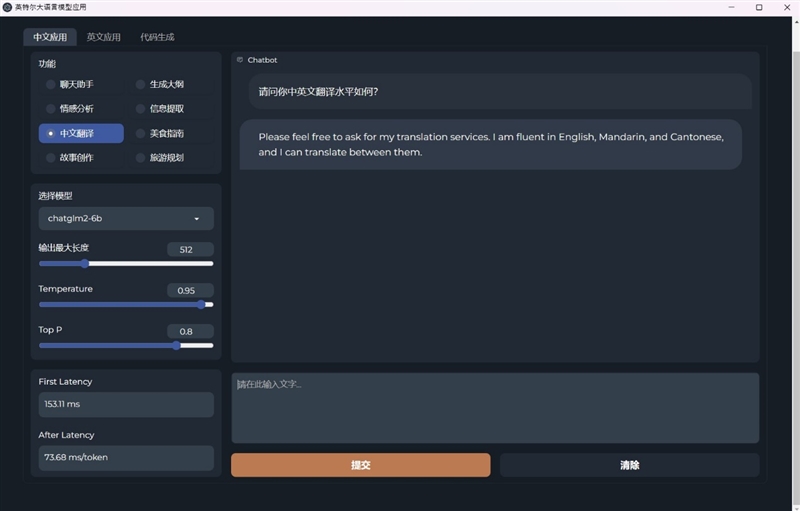This screenshot has width=800, height=511.
Task: Switch to the 英文应用 tab
Action: [104, 37]
